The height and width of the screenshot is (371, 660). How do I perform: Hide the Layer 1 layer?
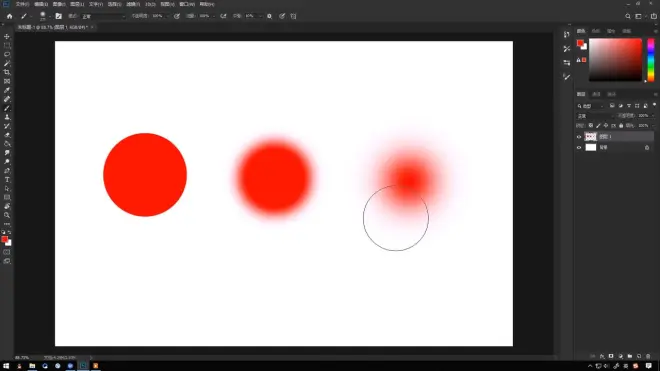click(579, 137)
